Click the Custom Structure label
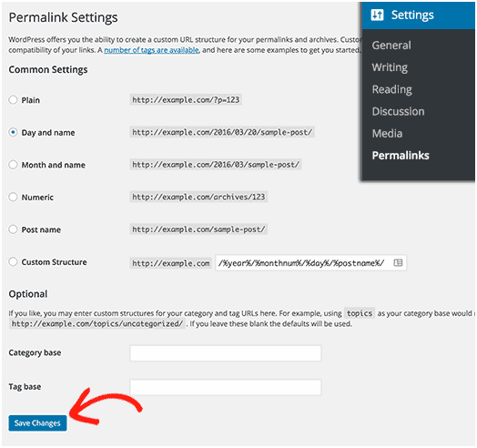The width and height of the screenshot is (477, 448). 54,262
